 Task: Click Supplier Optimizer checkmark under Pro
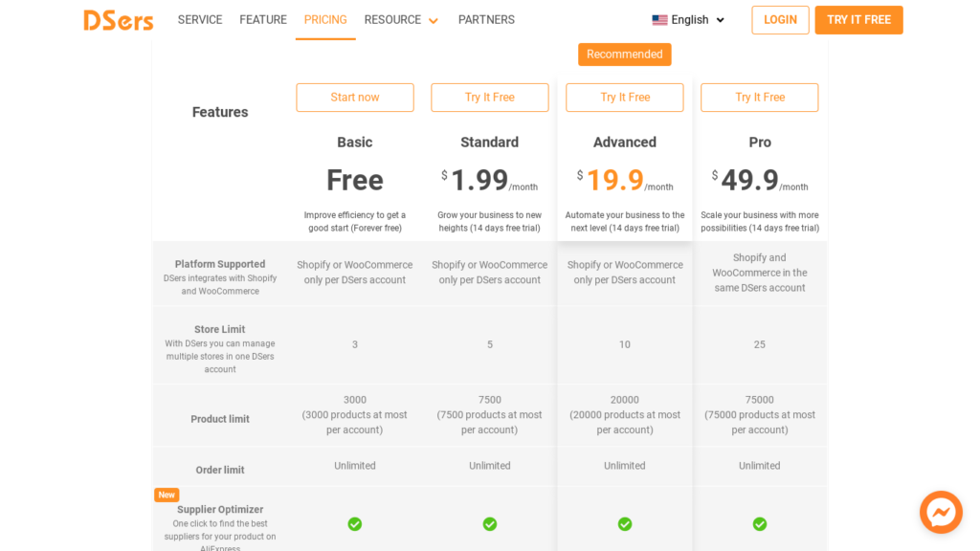(759, 524)
